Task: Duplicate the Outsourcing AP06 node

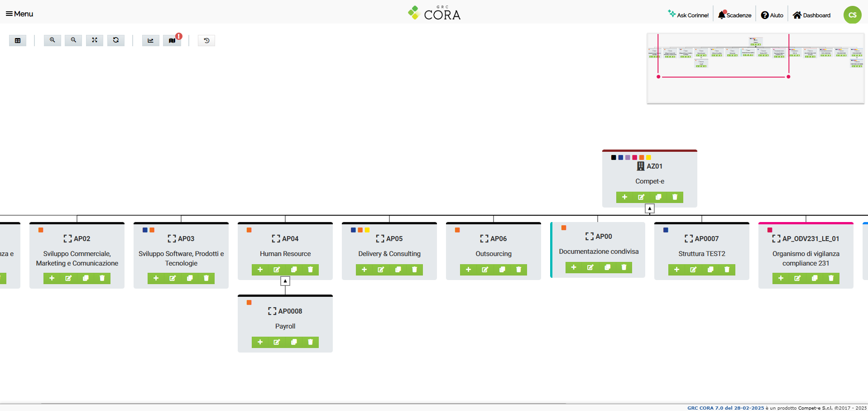Action: tap(502, 270)
